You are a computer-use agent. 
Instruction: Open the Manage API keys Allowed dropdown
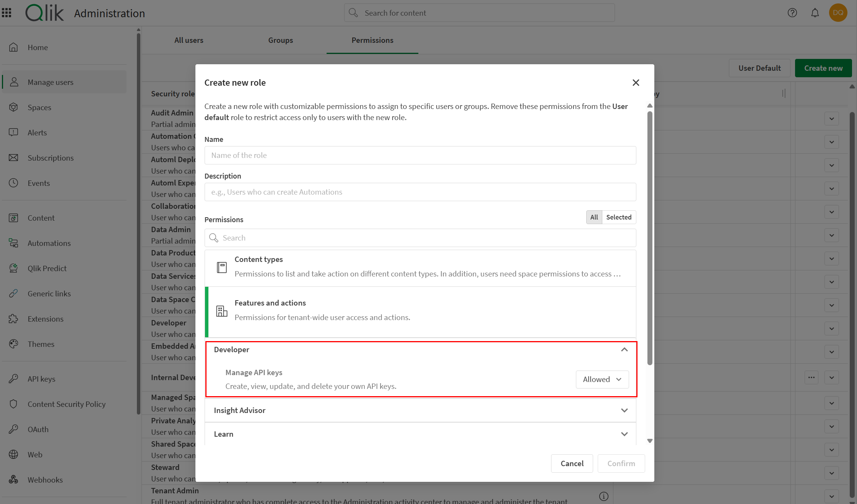[602, 379]
